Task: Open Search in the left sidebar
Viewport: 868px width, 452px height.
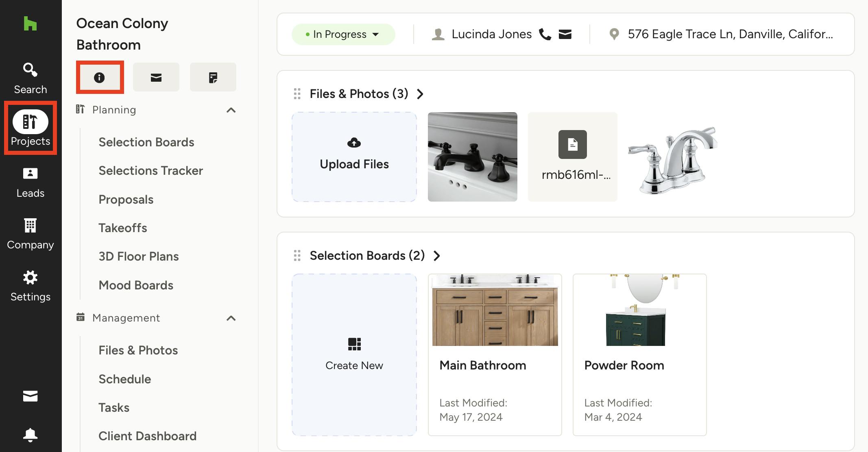Action: click(31, 78)
